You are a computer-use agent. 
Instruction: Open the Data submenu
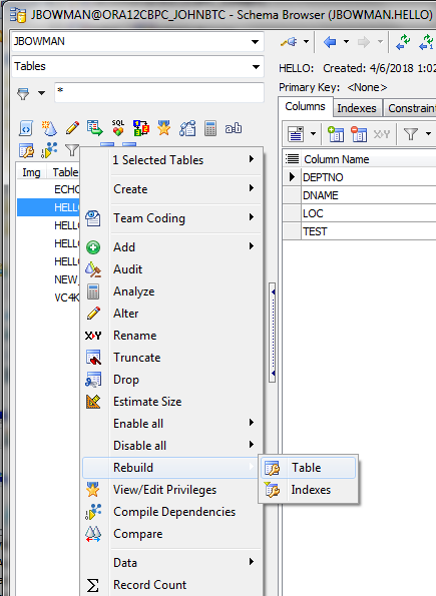pos(172,563)
